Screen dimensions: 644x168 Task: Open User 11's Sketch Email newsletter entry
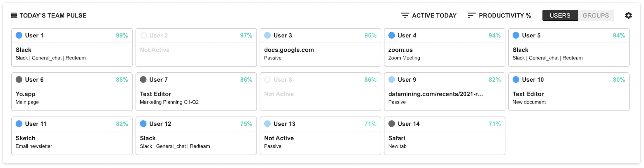[72, 142]
